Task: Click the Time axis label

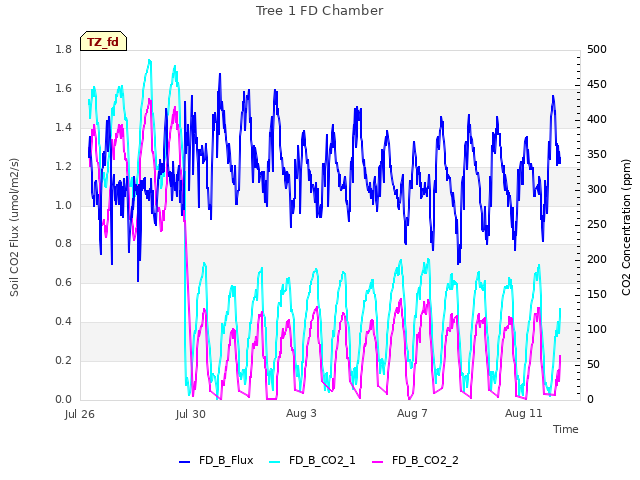Action: point(566,429)
